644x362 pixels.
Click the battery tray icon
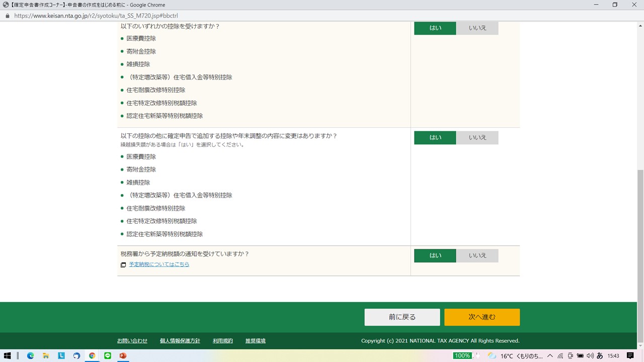pos(580,355)
